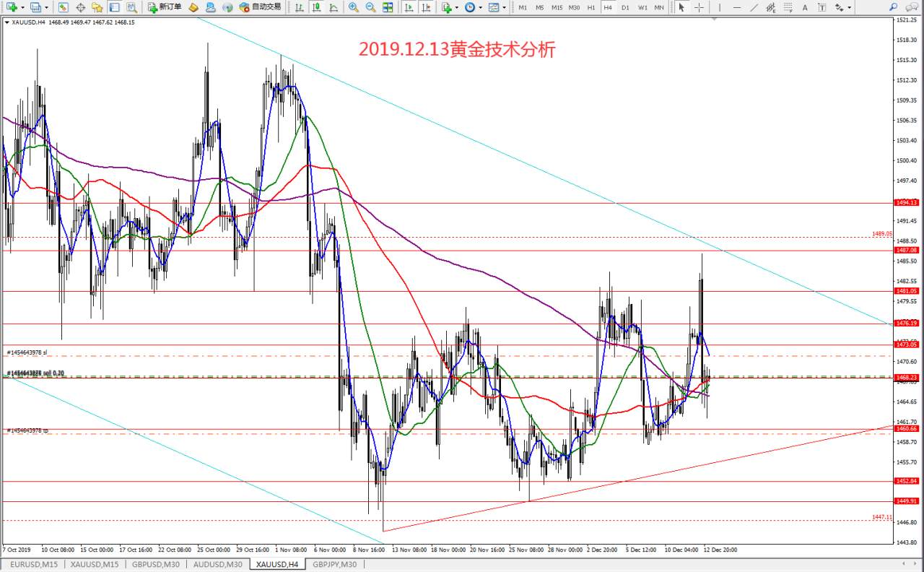Select the H1 timeframe
This screenshot has width=924, height=572.
point(591,7)
